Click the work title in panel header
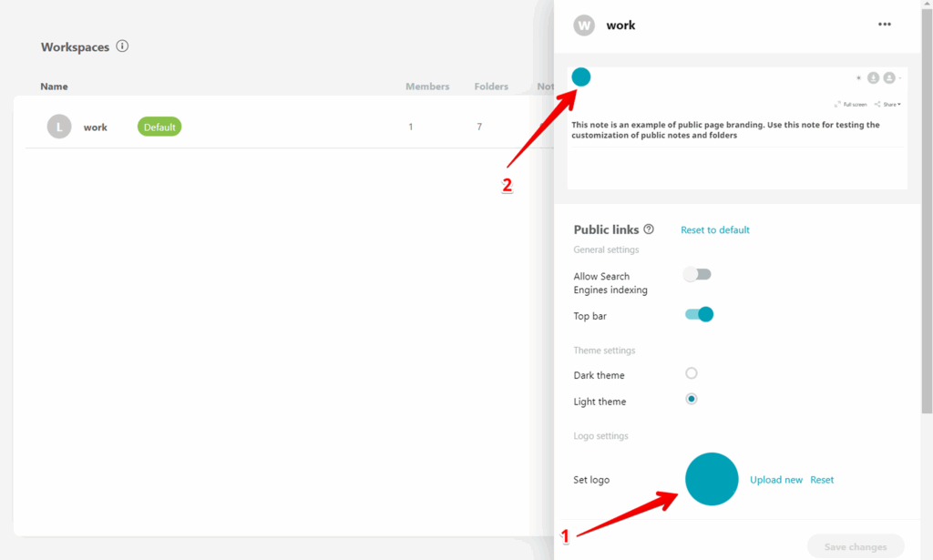This screenshot has width=933, height=560. coord(620,25)
